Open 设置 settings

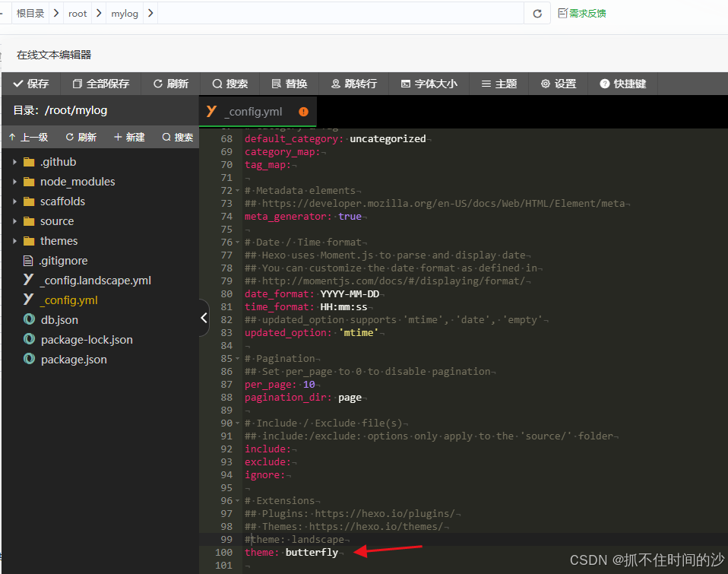point(559,84)
